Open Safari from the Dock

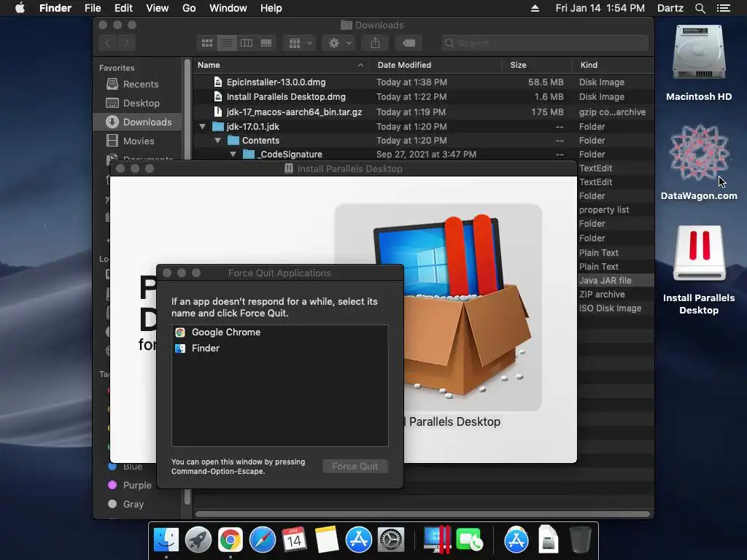pos(263,540)
